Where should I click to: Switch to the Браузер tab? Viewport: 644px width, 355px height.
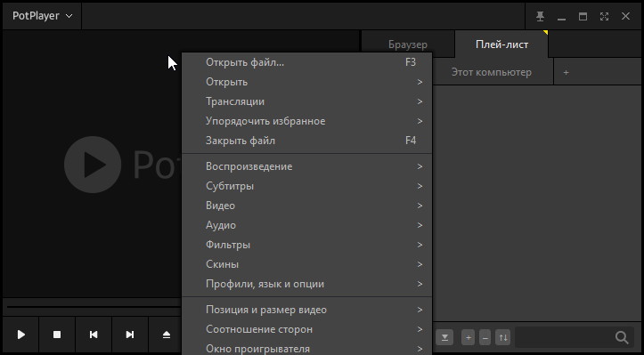click(x=408, y=44)
